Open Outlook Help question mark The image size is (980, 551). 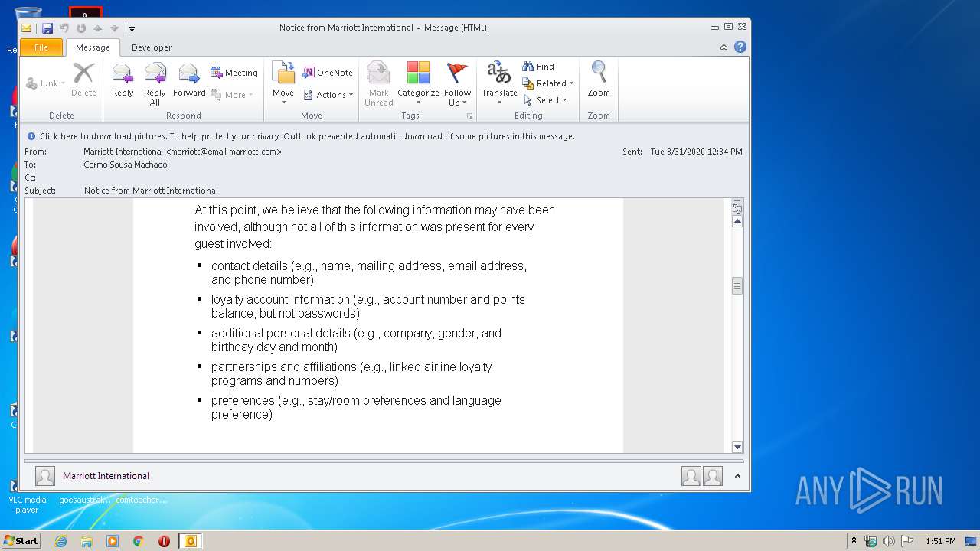(740, 47)
